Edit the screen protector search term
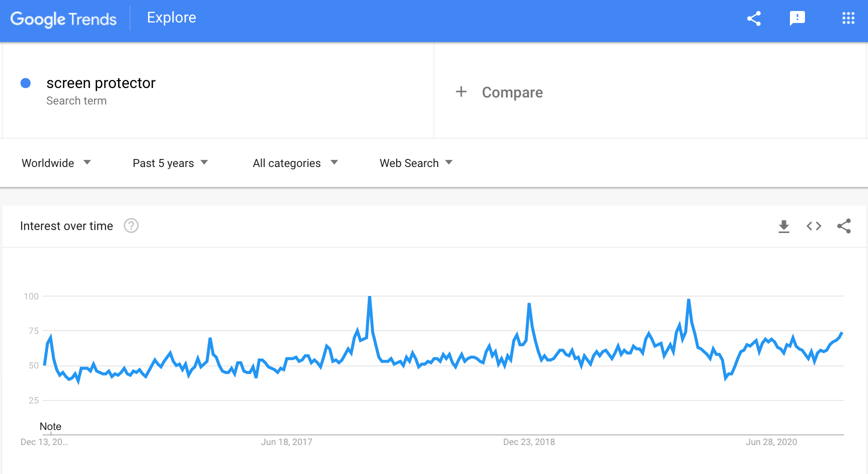 point(101,83)
